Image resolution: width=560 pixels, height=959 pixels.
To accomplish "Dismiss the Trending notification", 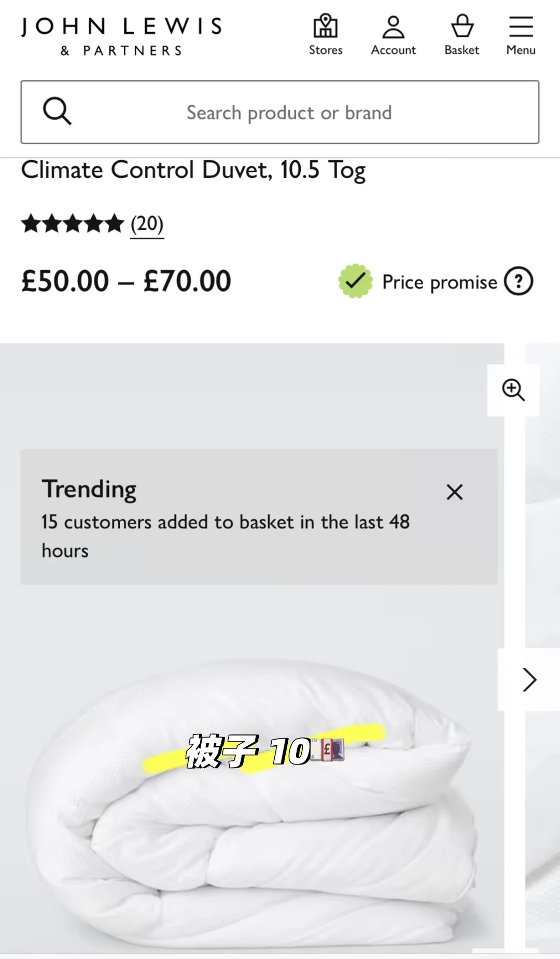I will pos(455,492).
